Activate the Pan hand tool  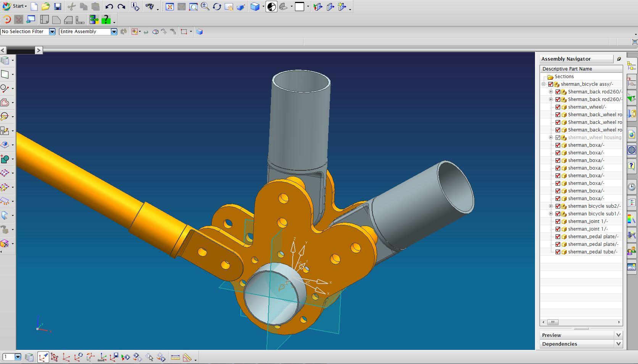229,6
